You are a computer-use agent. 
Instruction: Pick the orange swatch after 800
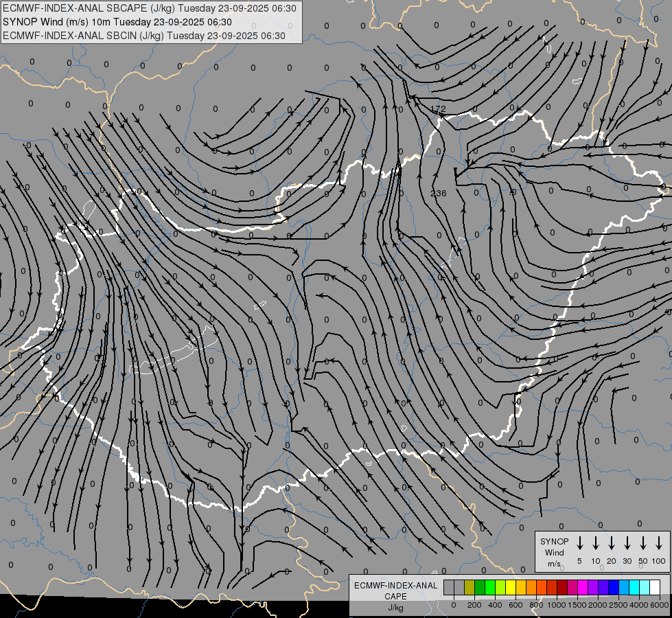[x=542, y=588]
